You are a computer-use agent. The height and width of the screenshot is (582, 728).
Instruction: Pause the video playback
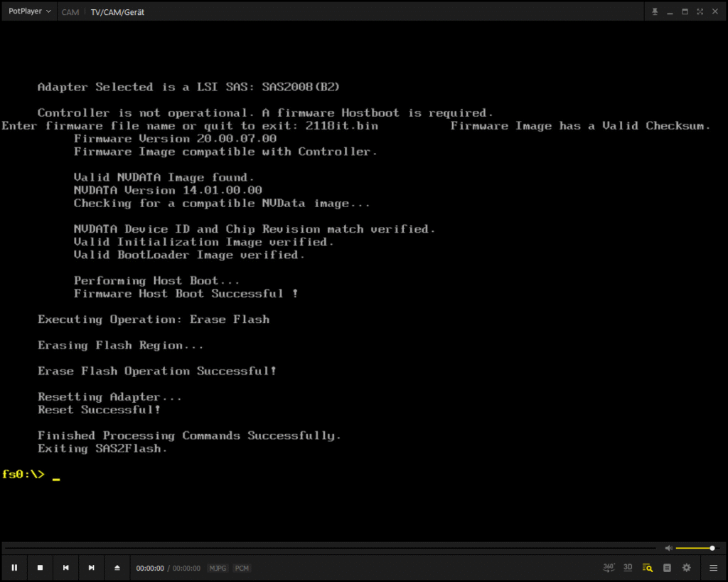coord(14,568)
